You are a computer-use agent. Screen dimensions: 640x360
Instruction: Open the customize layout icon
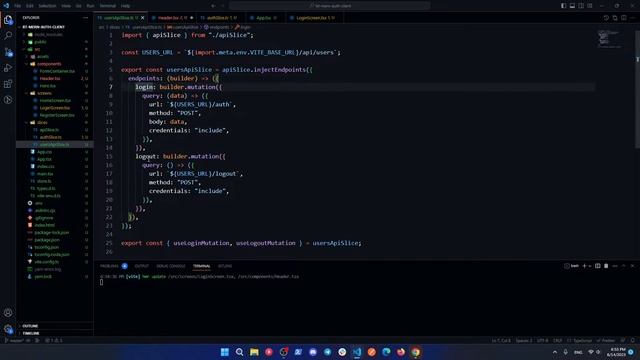pos(590,6)
